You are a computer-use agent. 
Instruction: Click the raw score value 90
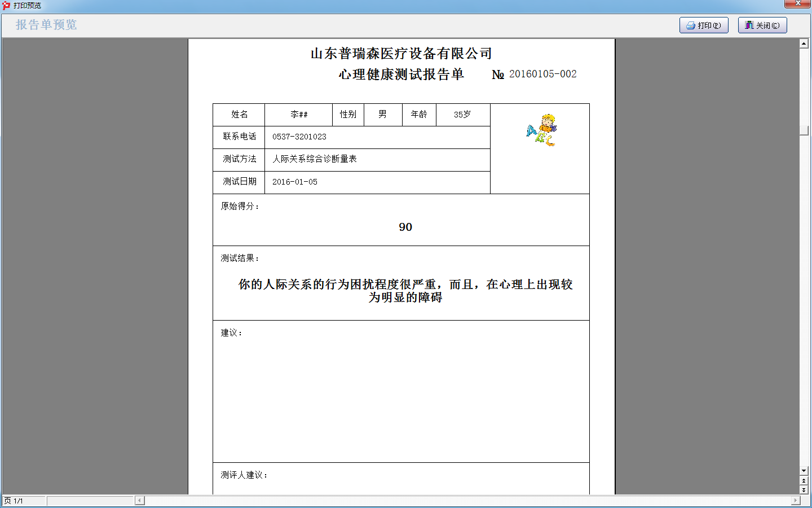(405, 227)
